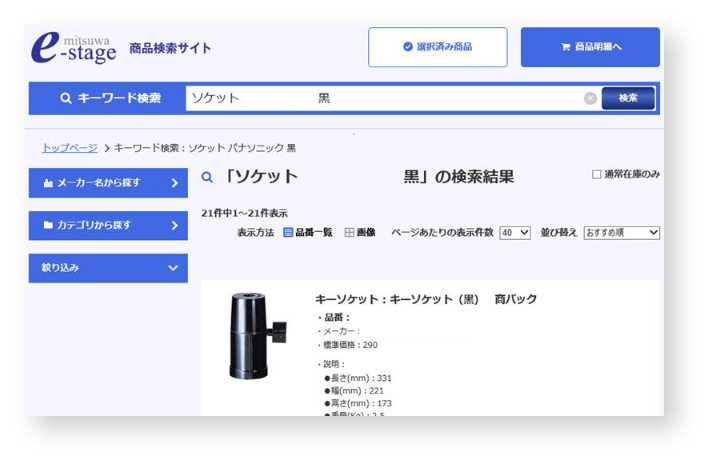Open the キーソケット（黒） product title link
712x464 pixels.
pos(425,299)
